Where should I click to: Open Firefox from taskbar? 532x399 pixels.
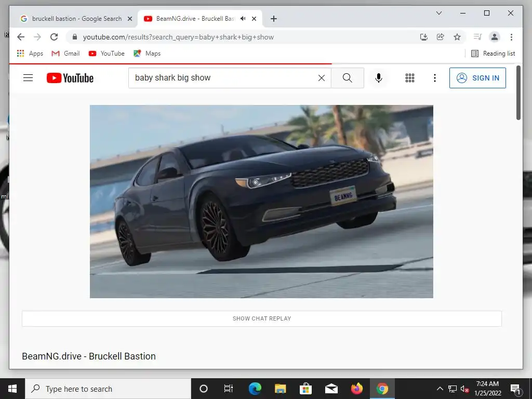[356, 389]
